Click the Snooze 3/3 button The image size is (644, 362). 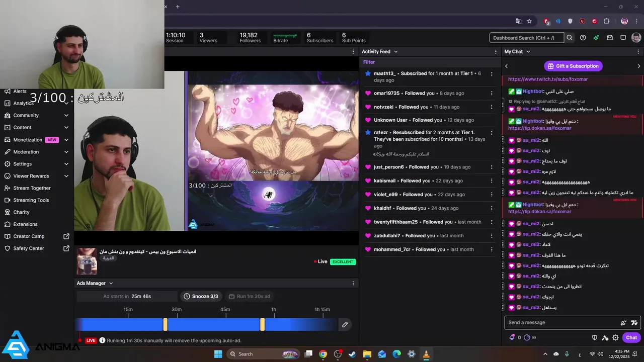pyautogui.click(x=201, y=296)
